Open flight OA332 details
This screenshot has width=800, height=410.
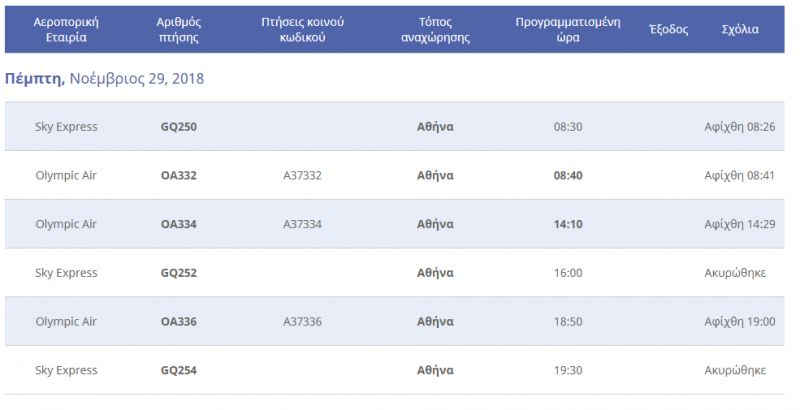179,175
